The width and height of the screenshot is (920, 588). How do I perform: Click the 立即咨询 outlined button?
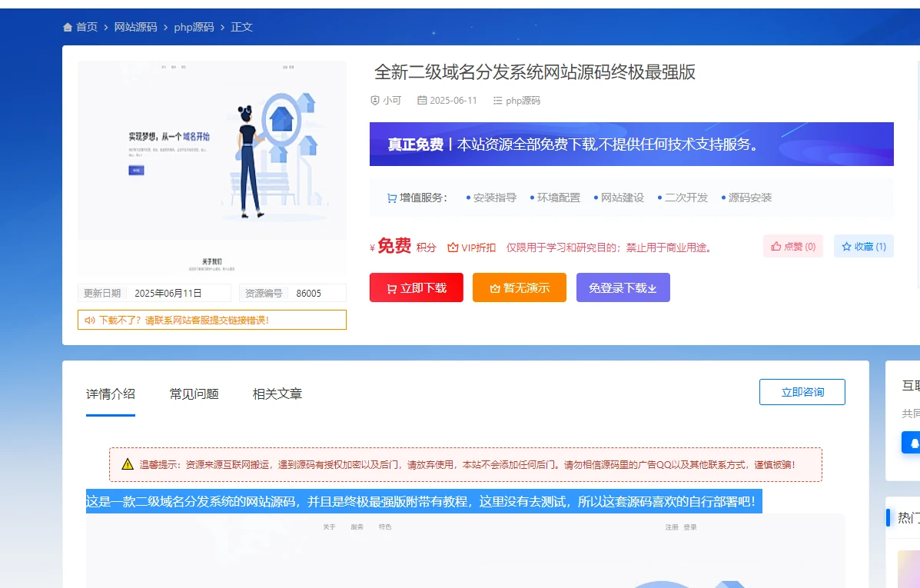(802, 392)
